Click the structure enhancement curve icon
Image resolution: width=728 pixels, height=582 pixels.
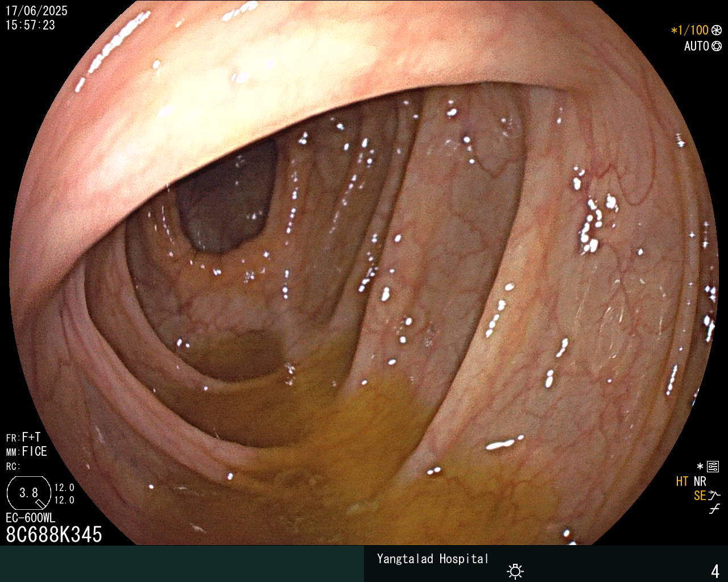pos(714,496)
